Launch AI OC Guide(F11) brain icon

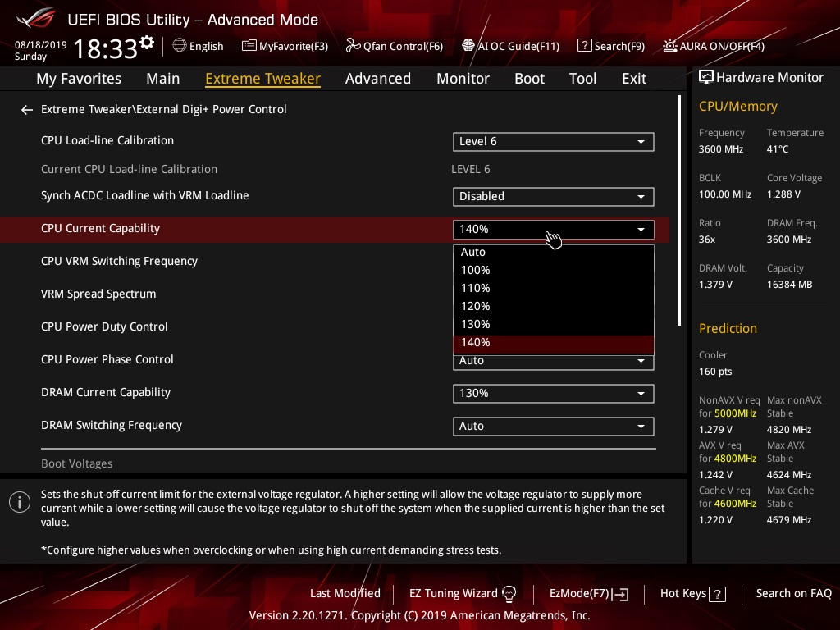468,46
